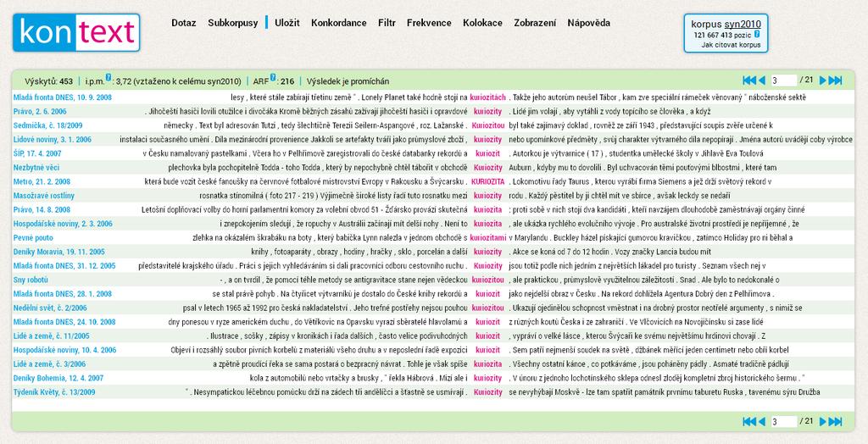The width and height of the screenshot is (868, 444).
Task: Open source Hospodářské noviny, 10. 4. 2006
Action: pyautogui.click(x=64, y=350)
